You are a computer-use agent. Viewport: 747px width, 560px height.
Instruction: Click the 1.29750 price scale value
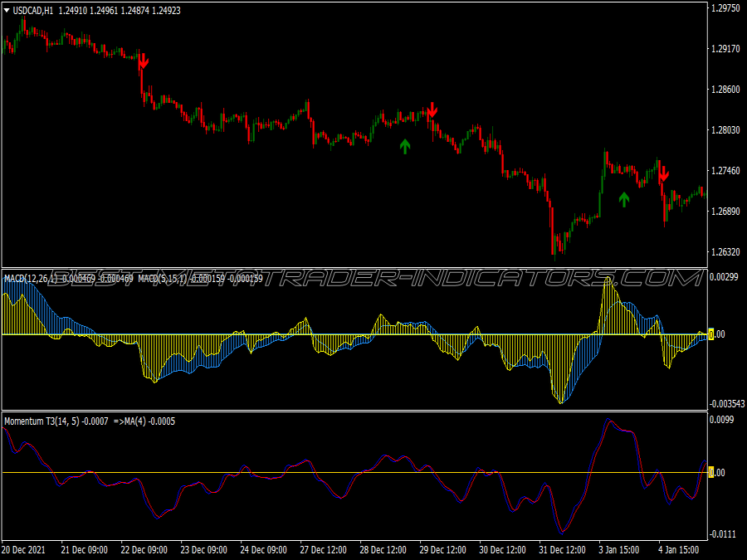(x=725, y=8)
